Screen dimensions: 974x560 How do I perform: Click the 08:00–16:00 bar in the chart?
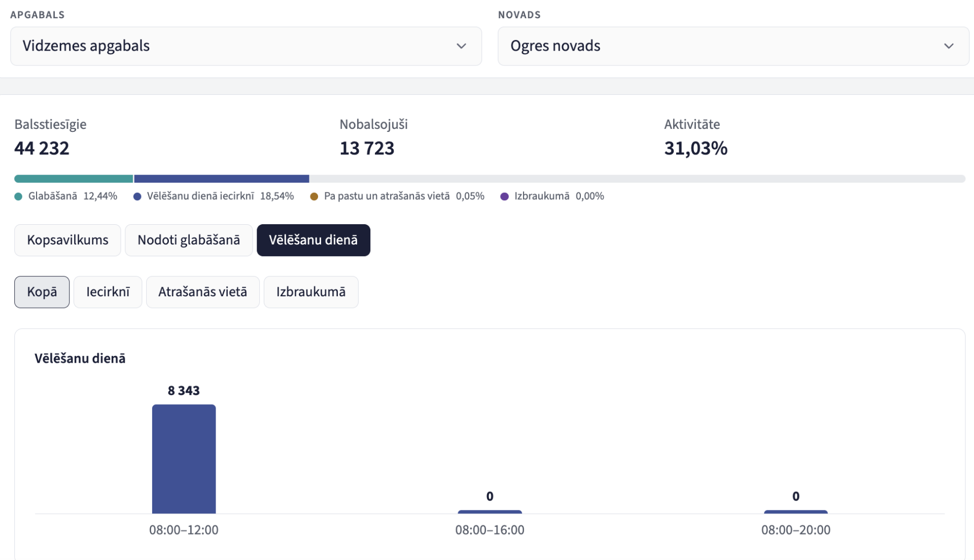[x=490, y=512]
